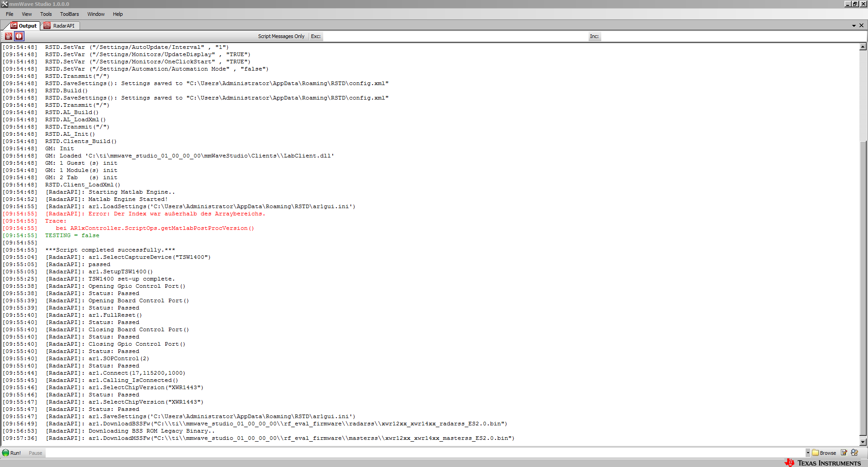Click the output scrollbar up arrow

(x=863, y=47)
